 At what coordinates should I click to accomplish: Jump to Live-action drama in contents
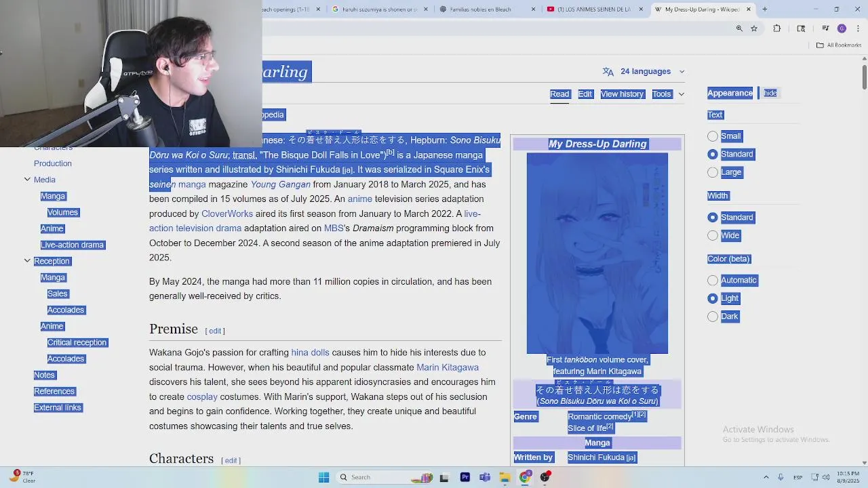pyautogui.click(x=72, y=245)
